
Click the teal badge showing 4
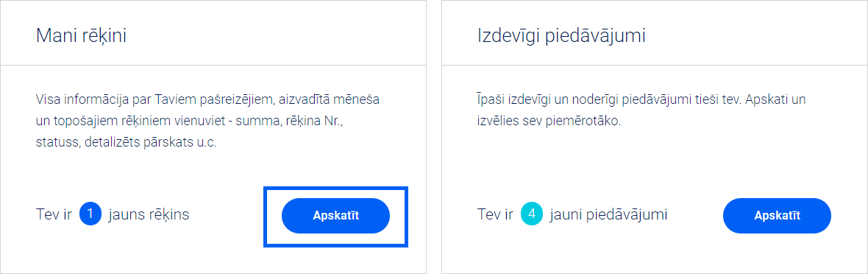(x=531, y=214)
